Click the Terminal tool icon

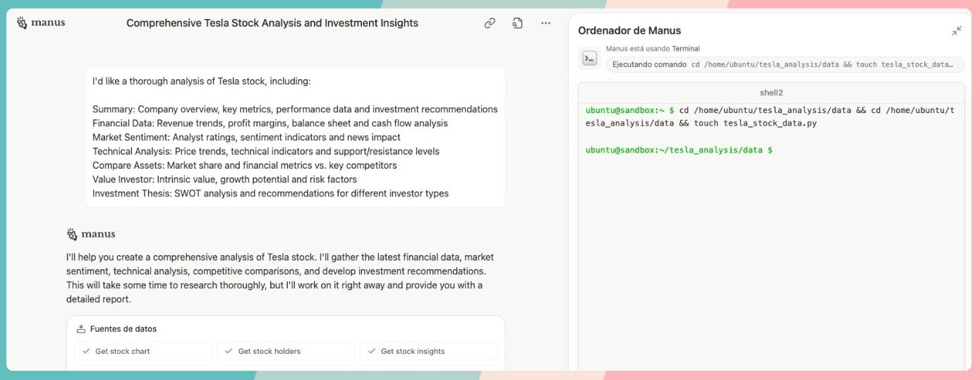click(590, 59)
